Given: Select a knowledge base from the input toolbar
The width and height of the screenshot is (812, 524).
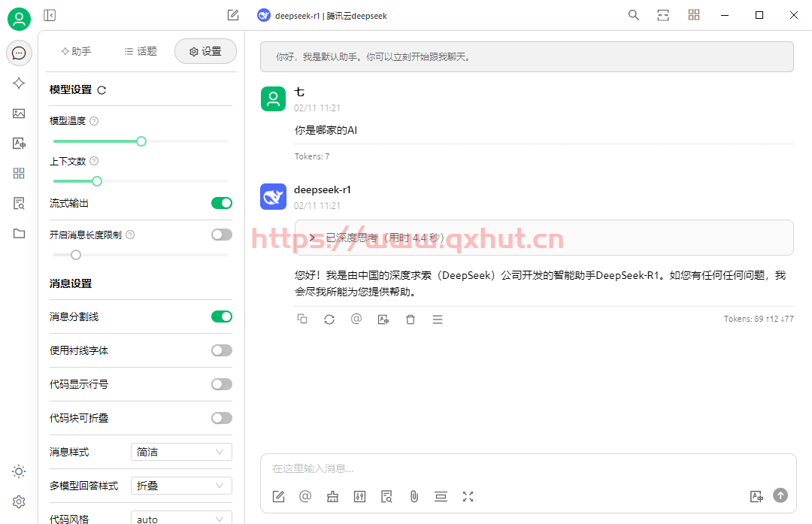Looking at the screenshot, I should coord(387,496).
